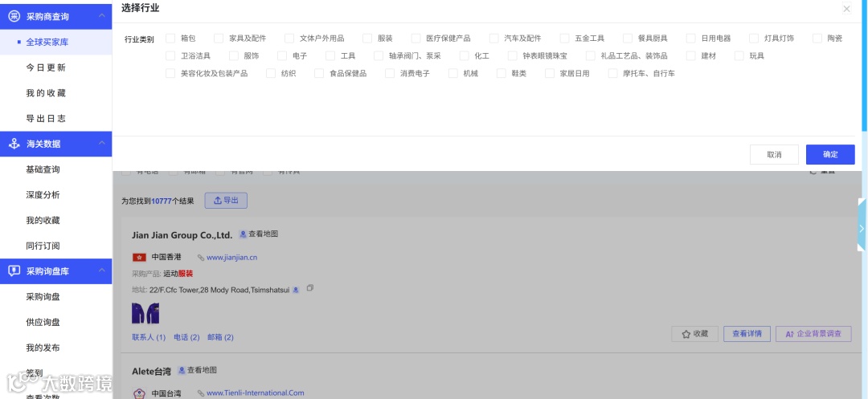The height and width of the screenshot is (399, 868).
Task: Select the 电子 checkbox
Action: pos(282,56)
